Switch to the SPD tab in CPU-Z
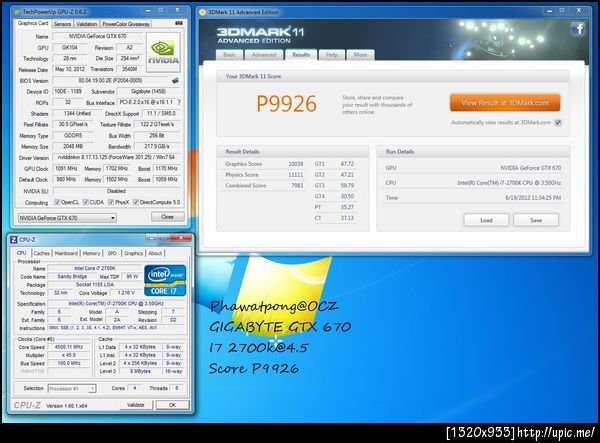The width and height of the screenshot is (600, 443). pos(112,253)
